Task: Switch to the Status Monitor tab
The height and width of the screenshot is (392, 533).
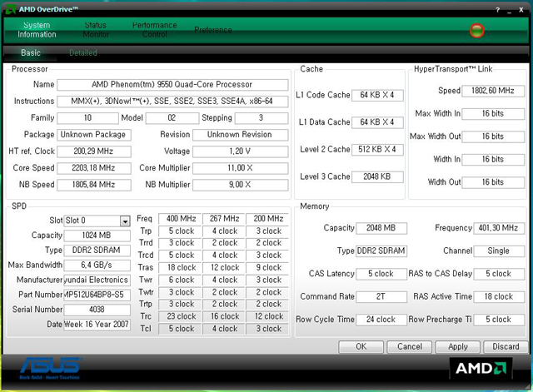Action: [96, 30]
